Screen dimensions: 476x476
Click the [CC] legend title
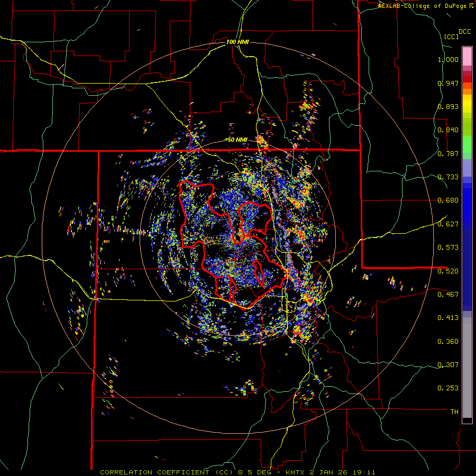(452, 36)
